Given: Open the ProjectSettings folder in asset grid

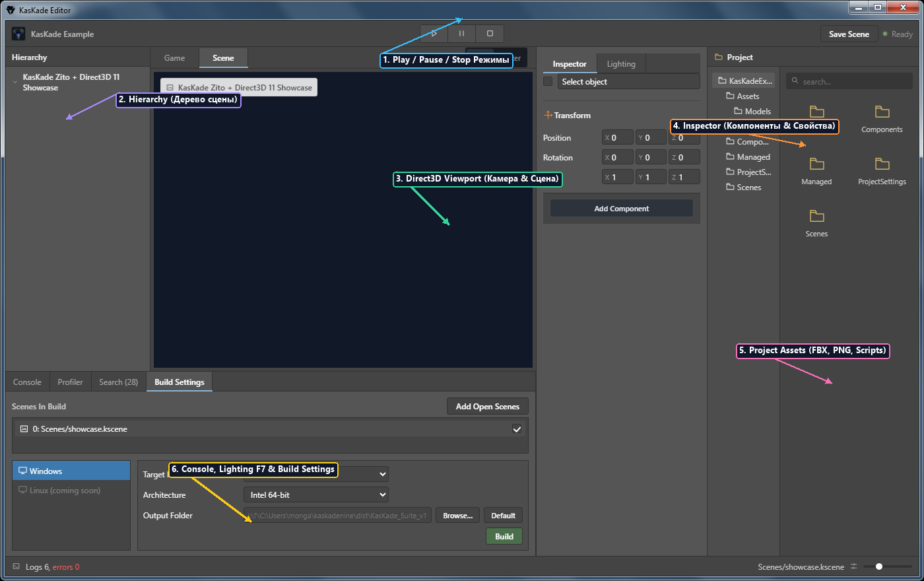Looking at the screenshot, I should pos(882,170).
